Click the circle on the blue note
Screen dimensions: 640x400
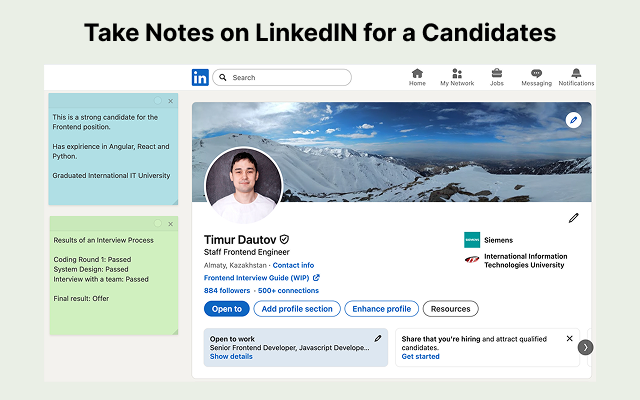[158, 100]
